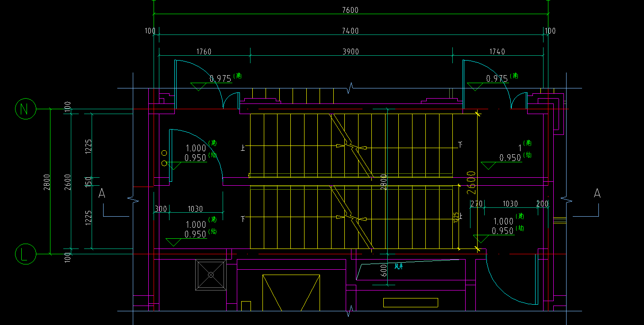Viewport: 644px width, 325px height.
Task: Pick the 1740 dimension value
Action: coord(497,52)
